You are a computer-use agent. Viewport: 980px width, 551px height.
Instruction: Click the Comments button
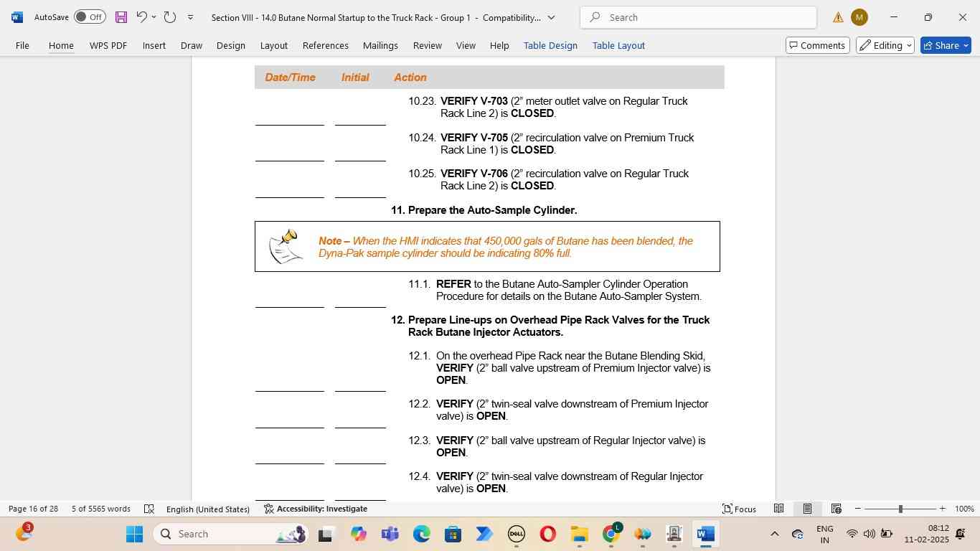[818, 45]
